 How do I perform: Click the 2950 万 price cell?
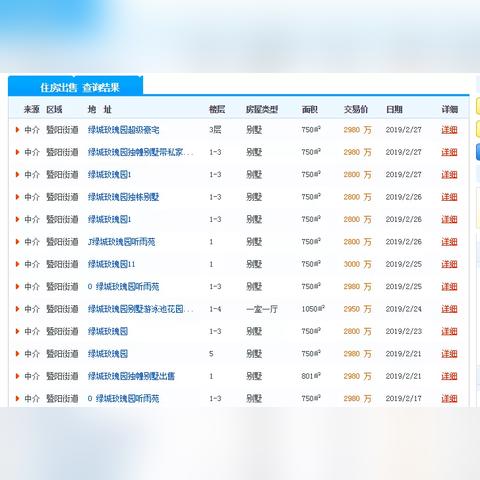pos(357,309)
